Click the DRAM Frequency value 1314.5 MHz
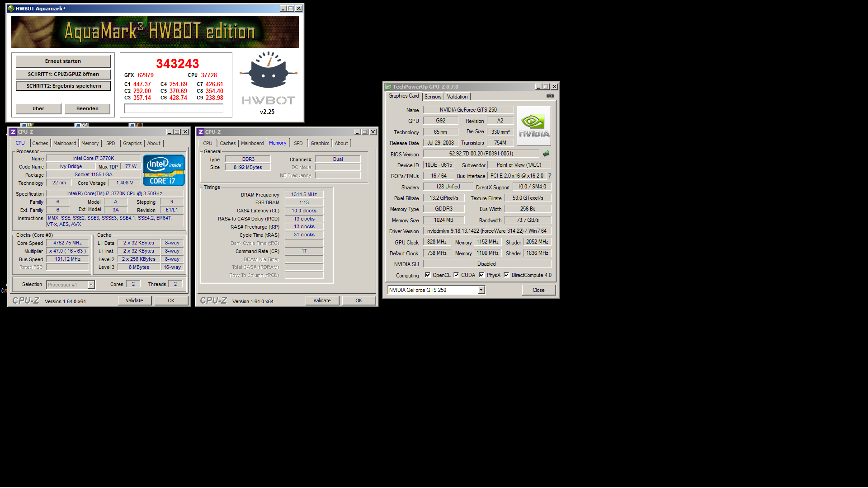Image resolution: width=868 pixels, height=488 pixels. (x=304, y=194)
